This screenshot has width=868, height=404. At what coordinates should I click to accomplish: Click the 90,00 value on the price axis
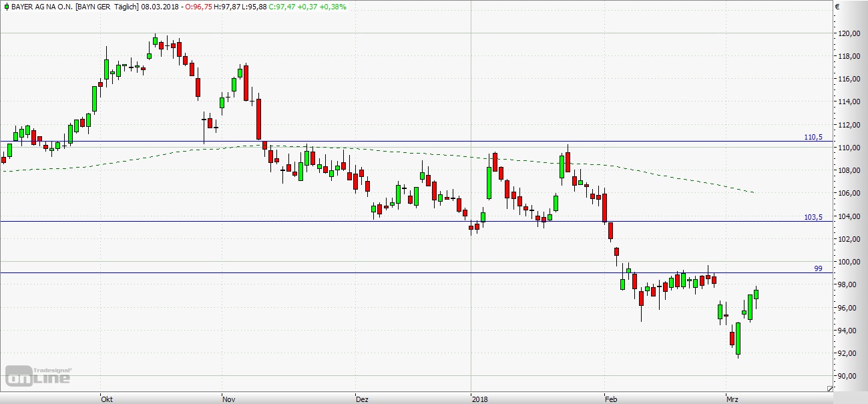(x=851, y=376)
